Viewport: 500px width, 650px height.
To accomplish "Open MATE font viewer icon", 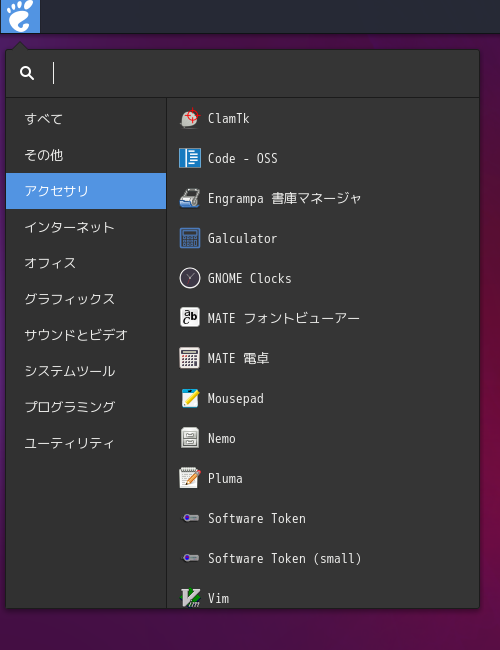I will tap(190, 318).
